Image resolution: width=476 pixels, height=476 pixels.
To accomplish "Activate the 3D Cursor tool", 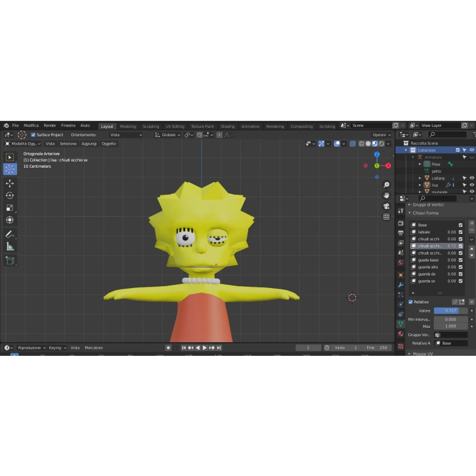I will pyautogui.click(x=10, y=169).
